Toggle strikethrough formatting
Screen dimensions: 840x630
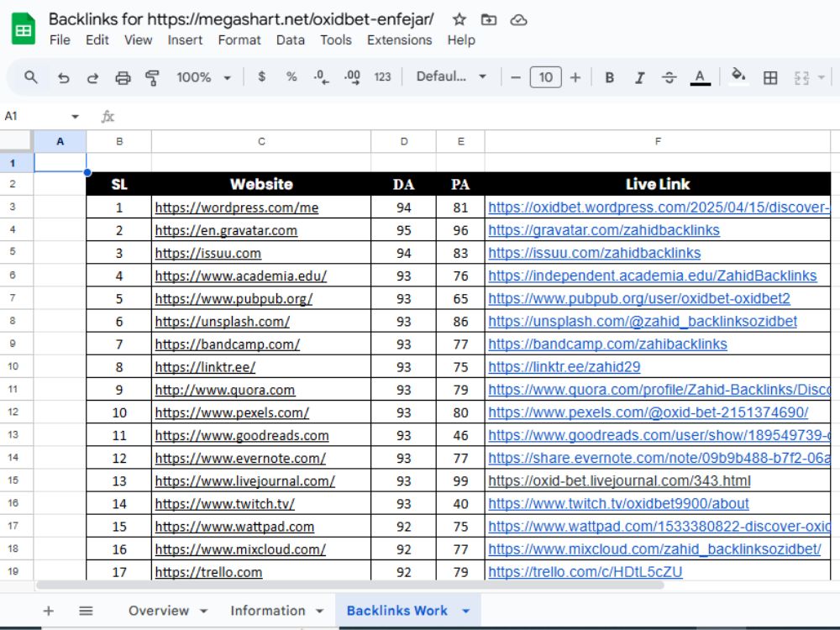[x=669, y=77]
